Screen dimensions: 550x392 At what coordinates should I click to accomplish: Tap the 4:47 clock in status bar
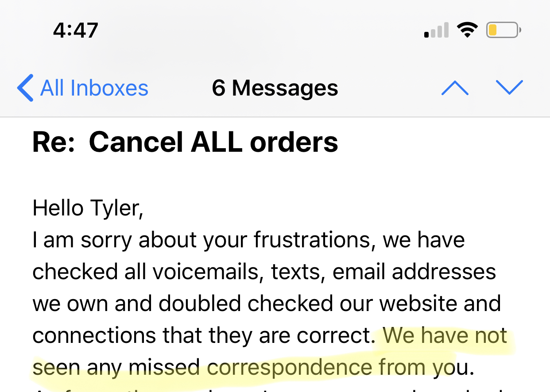click(75, 31)
